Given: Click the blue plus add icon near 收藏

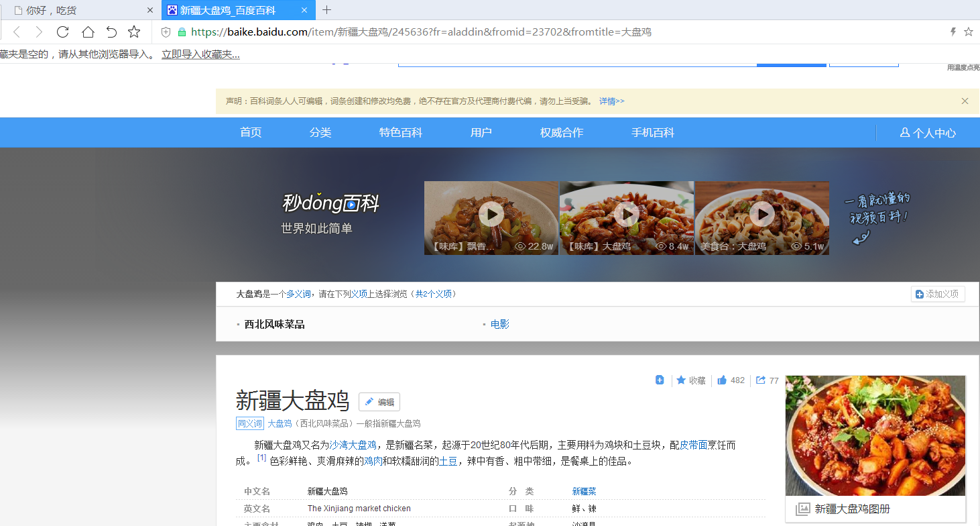Looking at the screenshot, I should 660,380.
